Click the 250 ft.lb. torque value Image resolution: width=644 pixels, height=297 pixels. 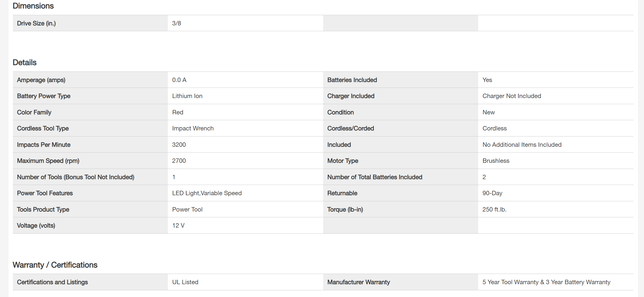tap(494, 209)
